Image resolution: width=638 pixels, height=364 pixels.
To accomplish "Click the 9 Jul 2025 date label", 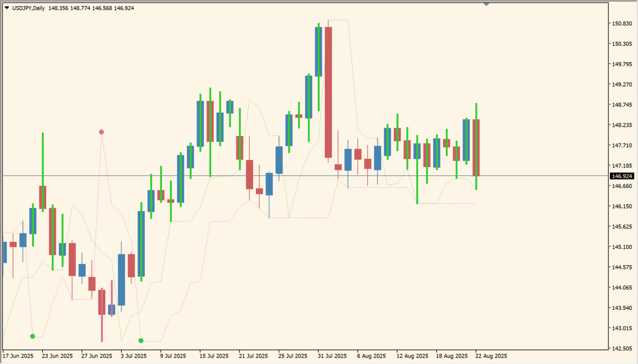I will [173, 356].
